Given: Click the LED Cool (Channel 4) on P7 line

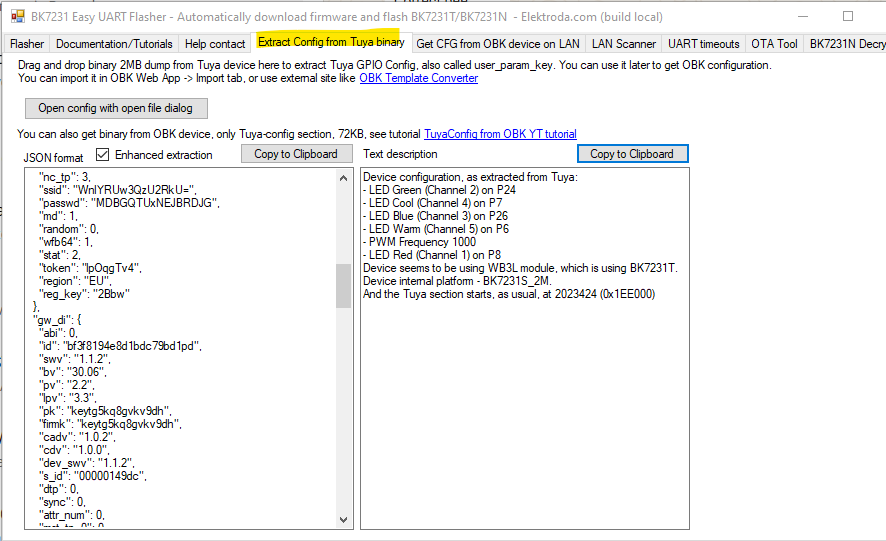Looking at the screenshot, I should click(432, 203).
